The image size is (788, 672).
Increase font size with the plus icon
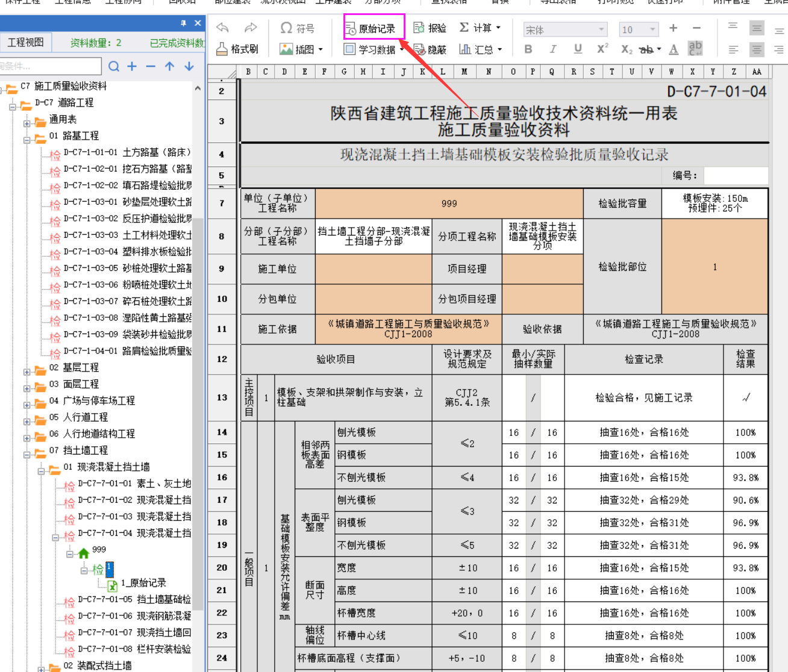(673, 28)
